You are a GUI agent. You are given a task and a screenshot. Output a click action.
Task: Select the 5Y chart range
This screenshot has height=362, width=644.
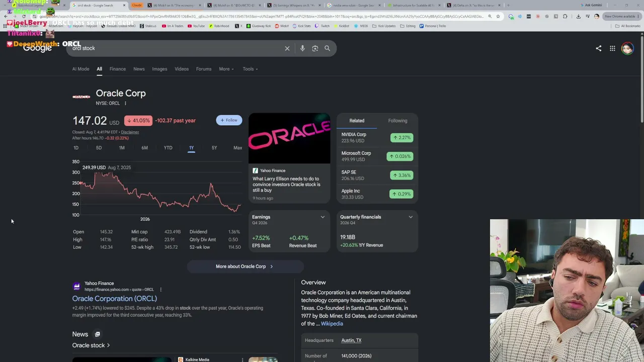tap(214, 148)
